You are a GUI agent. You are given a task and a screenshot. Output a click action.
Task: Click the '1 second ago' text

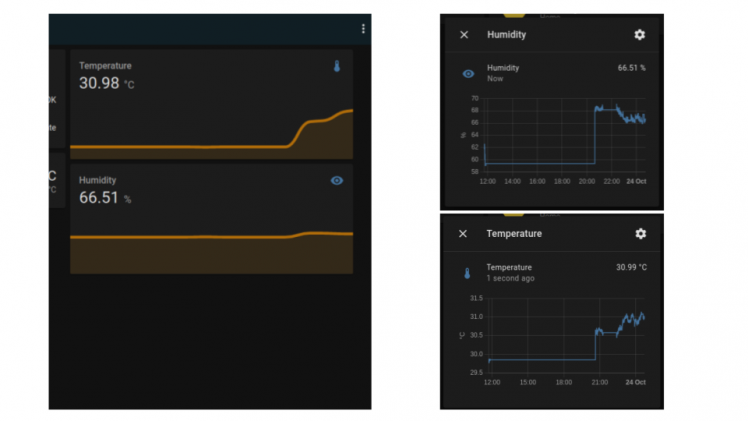(510, 278)
